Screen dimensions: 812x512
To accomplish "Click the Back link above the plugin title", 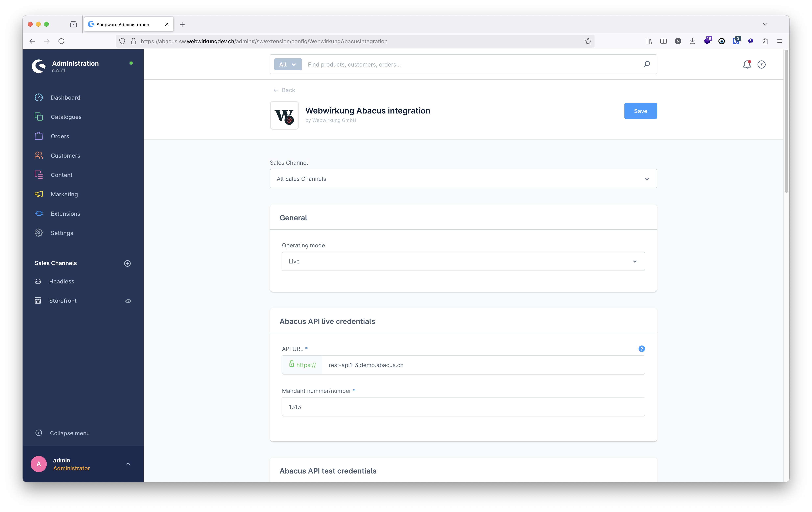I will tap(284, 90).
